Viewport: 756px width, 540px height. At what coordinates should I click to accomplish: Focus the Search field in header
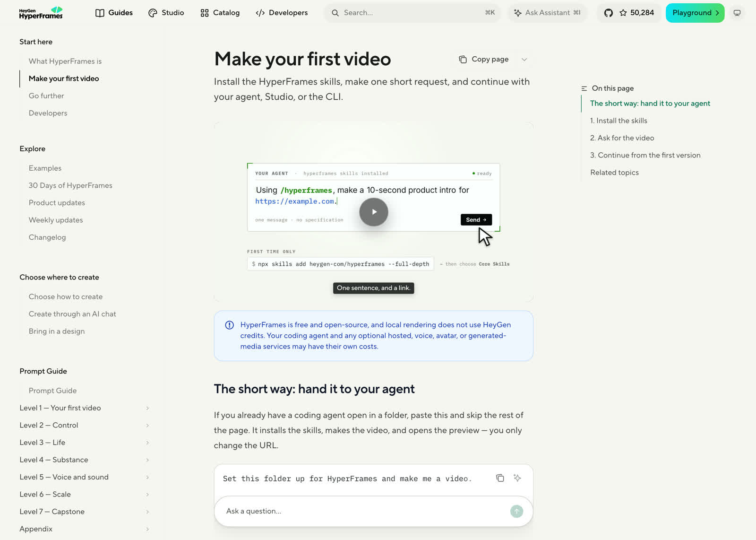412,13
